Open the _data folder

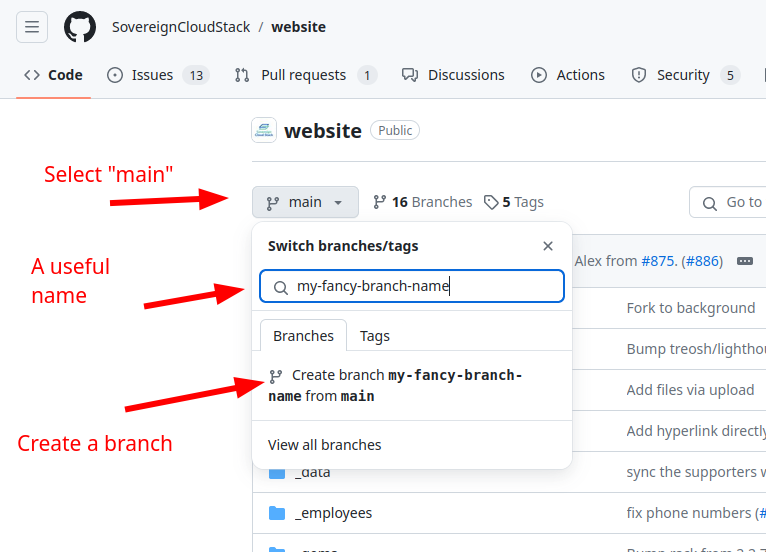point(312,473)
